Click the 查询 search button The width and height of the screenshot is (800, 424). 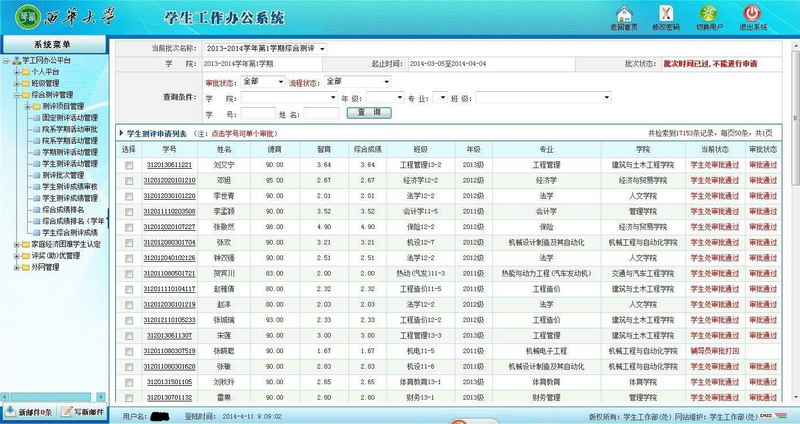pyautogui.click(x=368, y=113)
